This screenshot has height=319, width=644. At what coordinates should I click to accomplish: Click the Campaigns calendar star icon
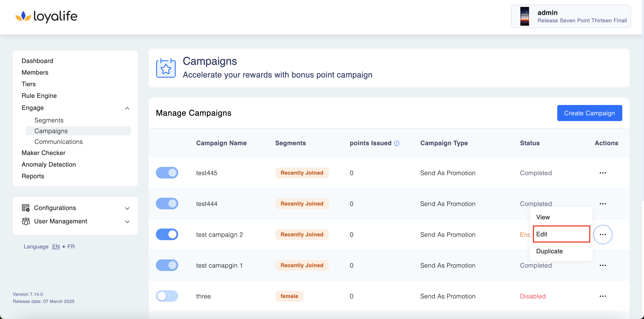click(x=166, y=68)
